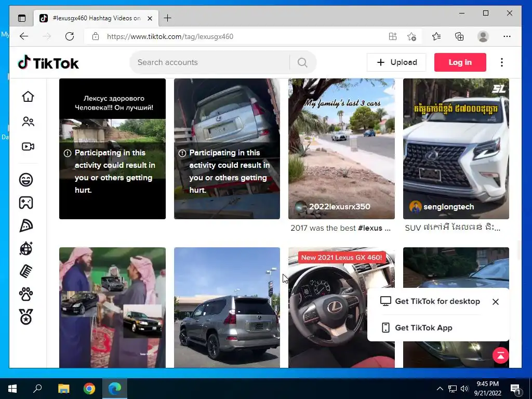The height and width of the screenshot is (399, 532).
Task: Open the browser Collections icon
Action: click(459, 36)
